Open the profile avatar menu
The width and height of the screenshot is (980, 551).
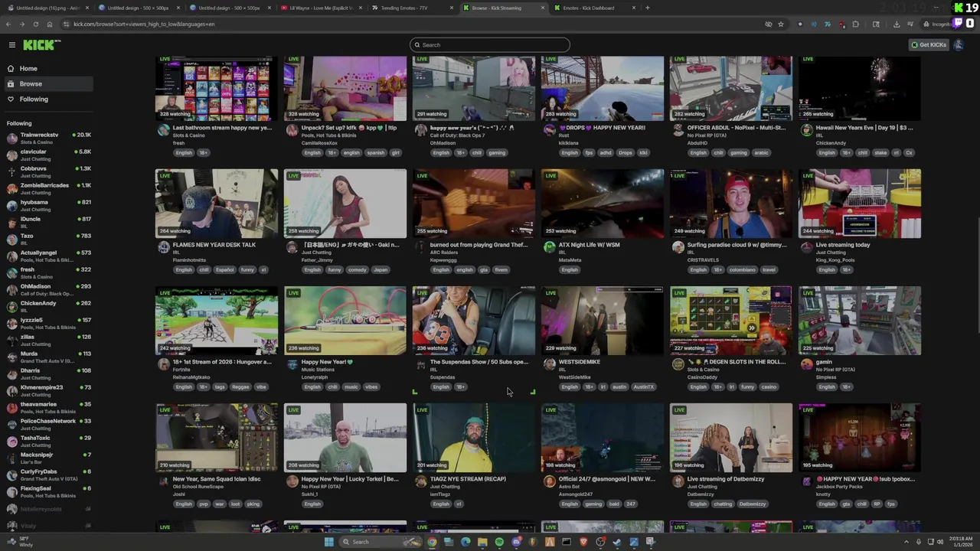point(959,45)
